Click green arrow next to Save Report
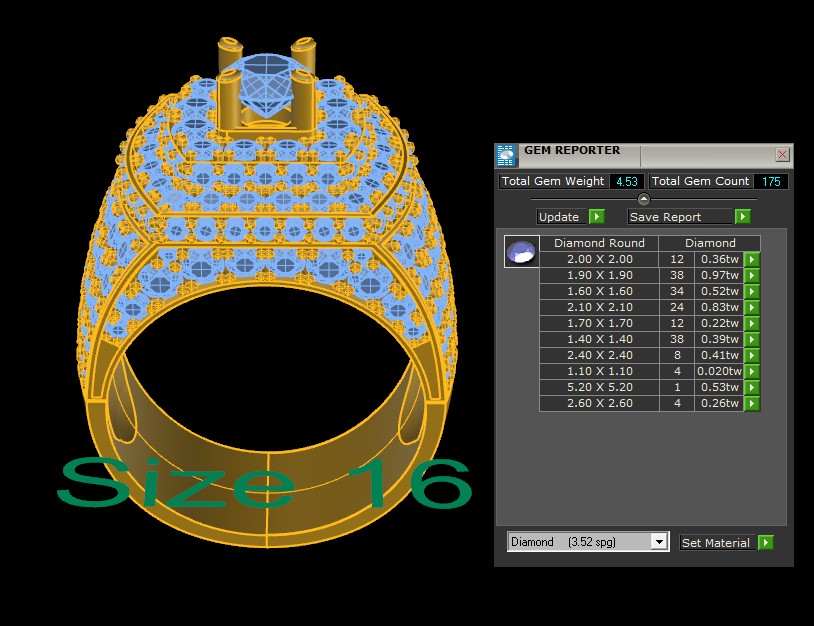 coord(742,217)
